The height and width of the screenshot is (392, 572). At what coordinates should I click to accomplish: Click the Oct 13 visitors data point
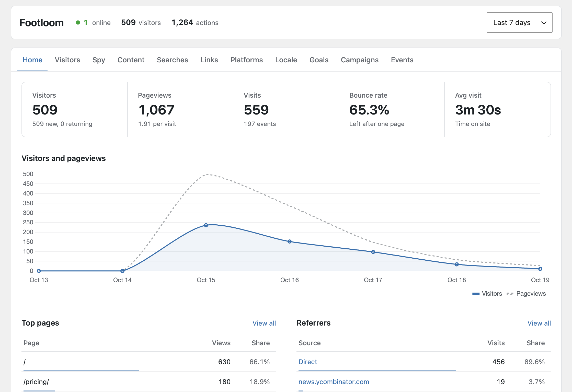point(39,271)
